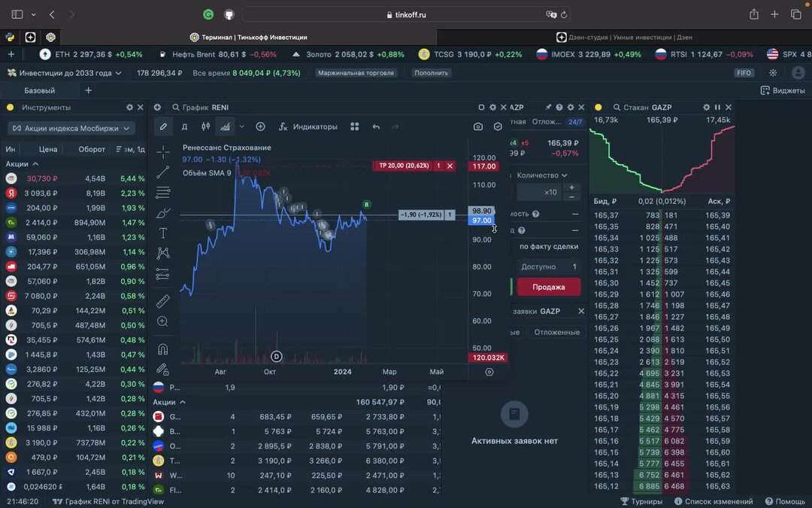Image resolution: width=812 pixels, height=508 pixels.
Task: Click the dividend D marker on chart
Action: [277, 357]
